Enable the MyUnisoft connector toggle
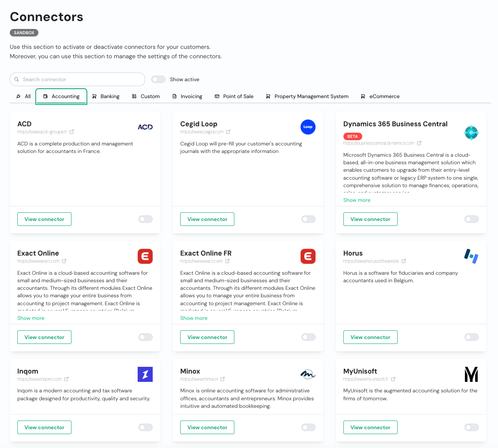498x448 pixels. point(472,427)
